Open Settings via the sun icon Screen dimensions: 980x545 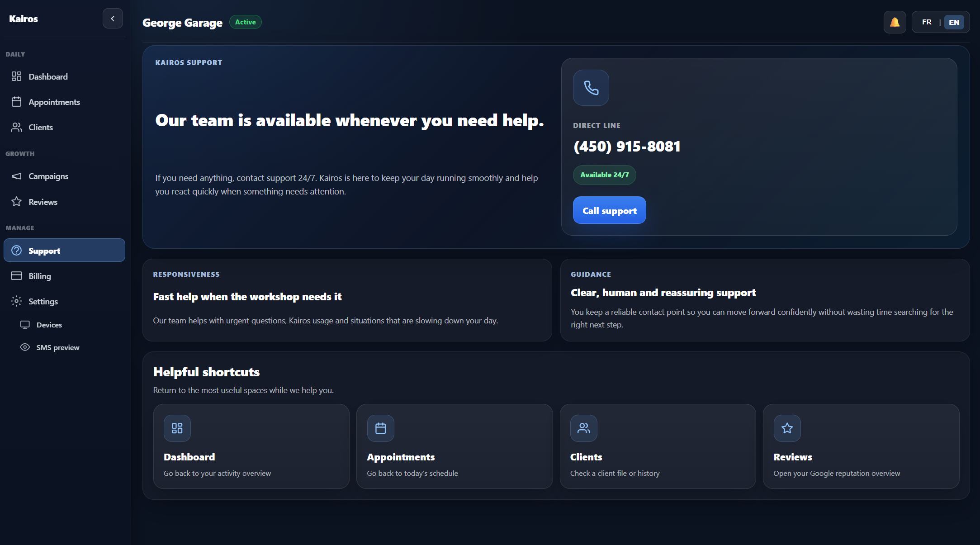point(17,301)
